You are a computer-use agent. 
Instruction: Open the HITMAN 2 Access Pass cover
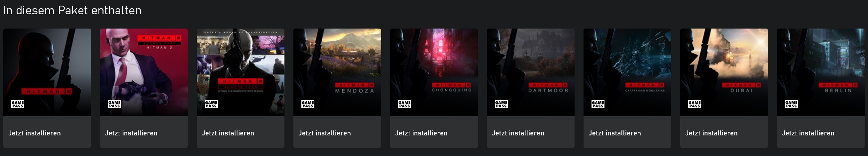144,72
